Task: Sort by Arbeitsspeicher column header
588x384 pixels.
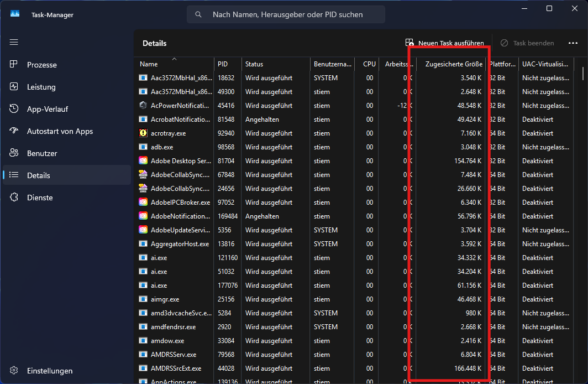Action: click(x=398, y=64)
